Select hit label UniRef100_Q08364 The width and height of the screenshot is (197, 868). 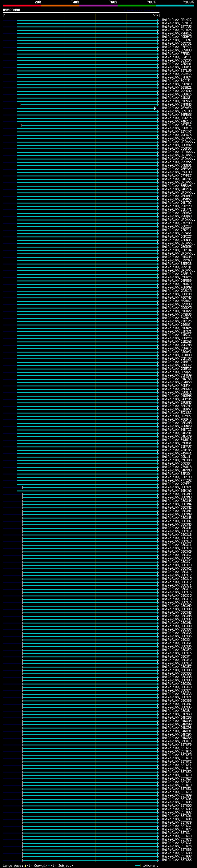click(177, 463)
